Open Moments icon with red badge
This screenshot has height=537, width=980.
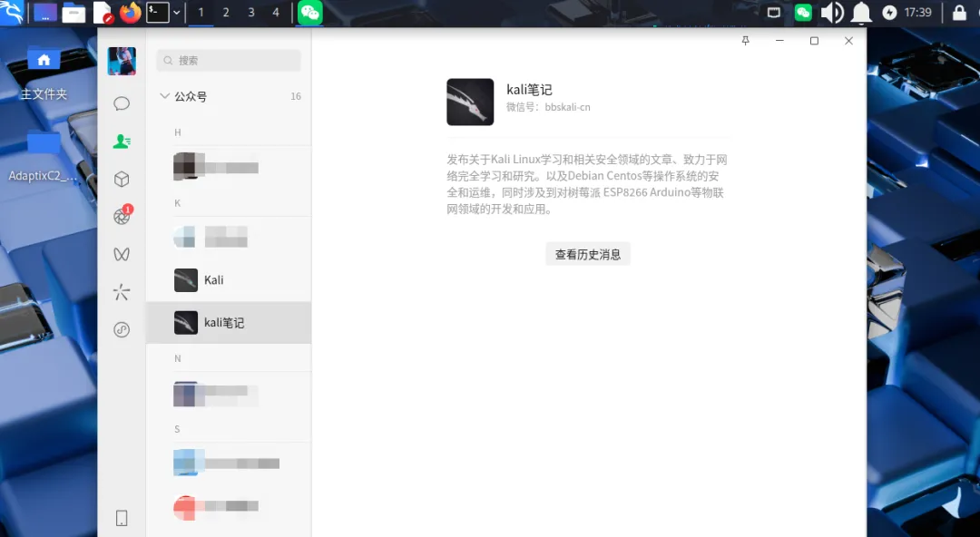122,216
